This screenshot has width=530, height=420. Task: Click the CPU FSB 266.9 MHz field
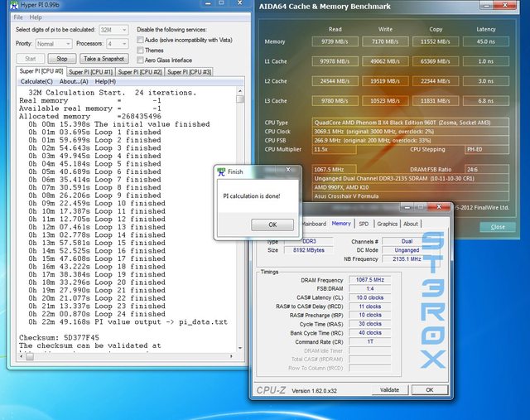coord(411,140)
